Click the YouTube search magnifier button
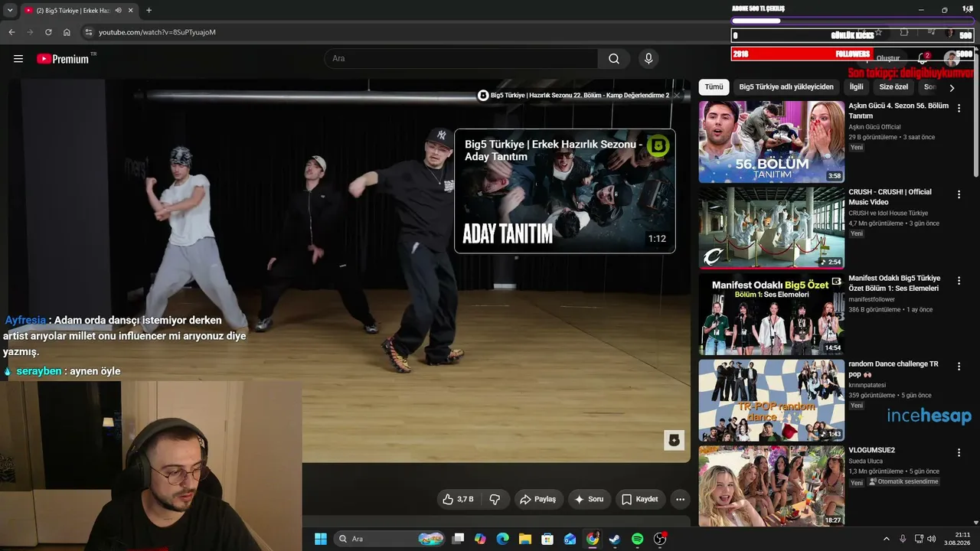980x551 pixels. coord(614,59)
